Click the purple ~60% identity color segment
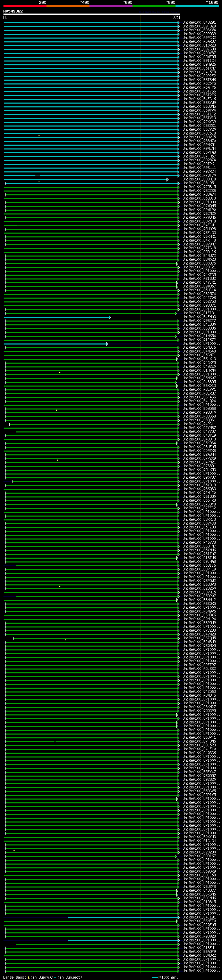Screen dimensions: 222x980 111,6
